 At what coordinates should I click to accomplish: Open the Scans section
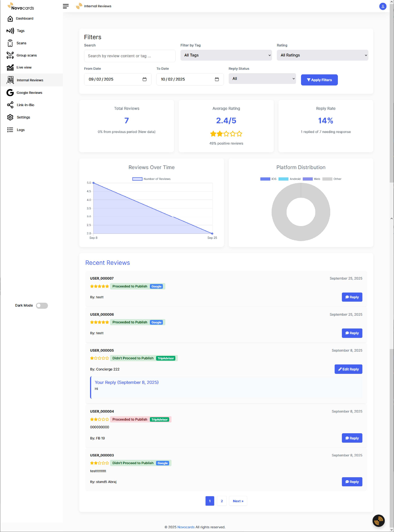click(x=21, y=43)
